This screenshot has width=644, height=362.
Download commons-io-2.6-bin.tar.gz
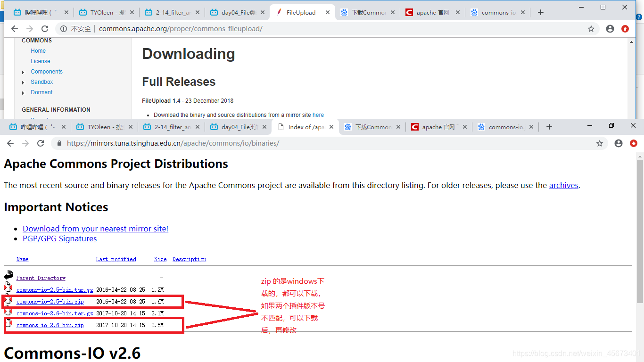(x=54, y=313)
